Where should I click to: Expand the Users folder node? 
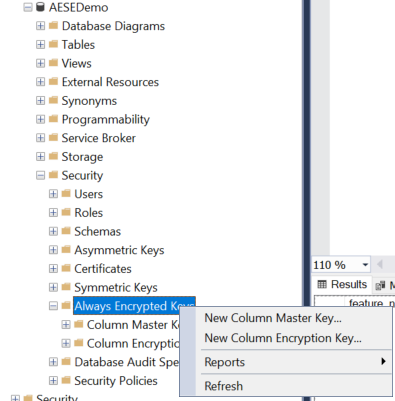pyautogui.click(x=53, y=194)
